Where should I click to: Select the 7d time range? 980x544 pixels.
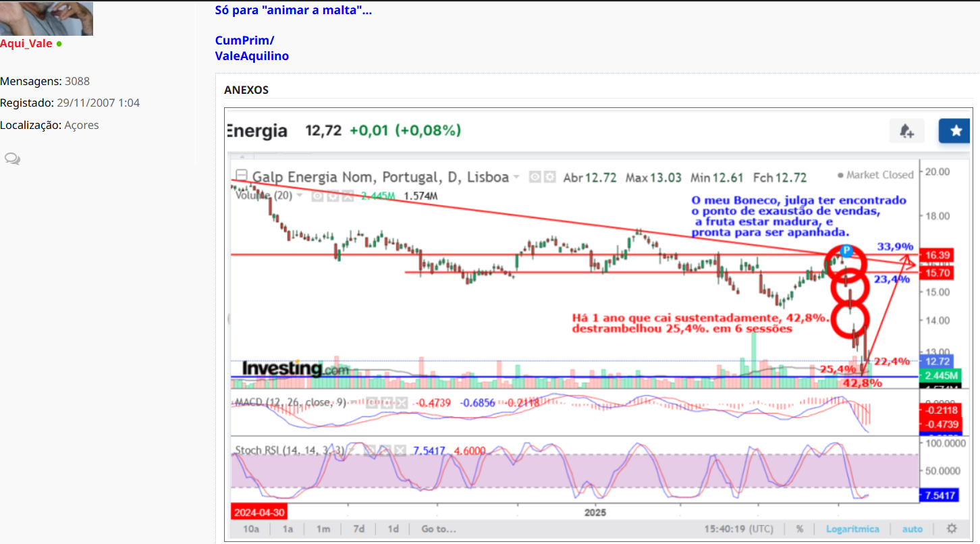(x=358, y=528)
